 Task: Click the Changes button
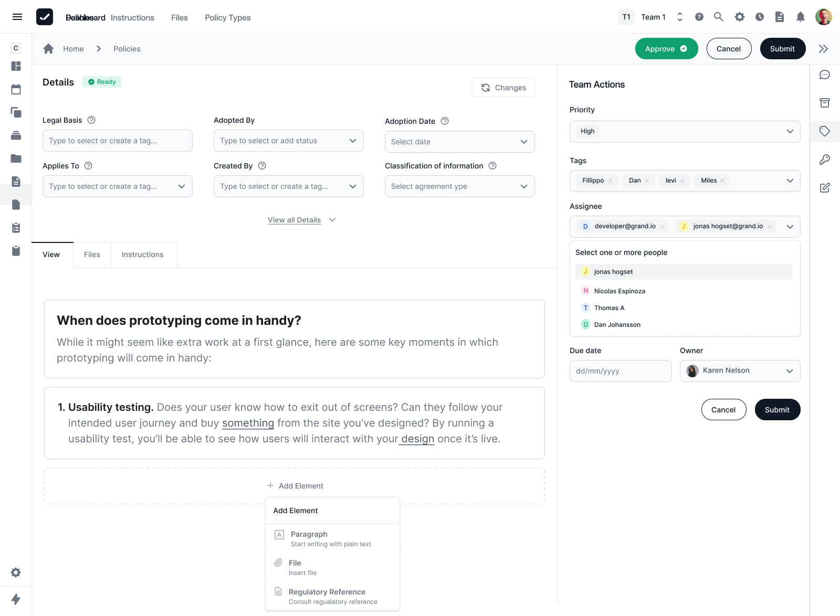pyautogui.click(x=503, y=88)
